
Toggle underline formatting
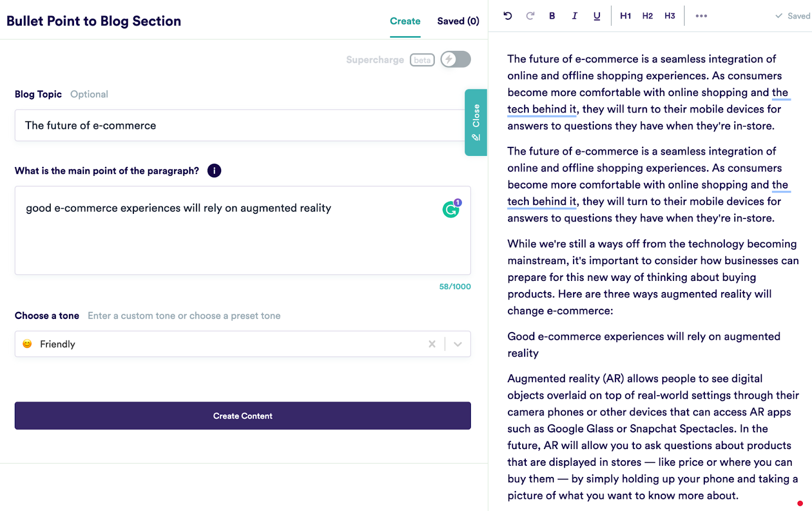(x=597, y=16)
